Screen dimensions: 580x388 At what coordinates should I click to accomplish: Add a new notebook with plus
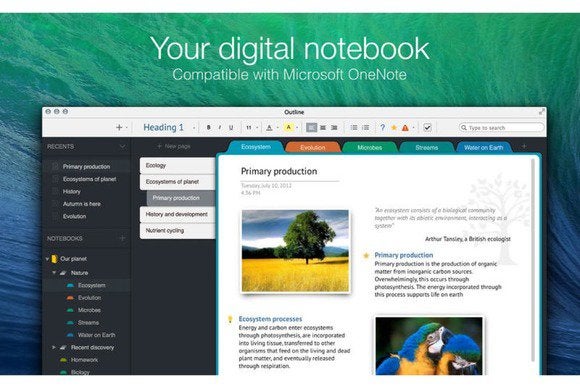[x=122, y=238]
